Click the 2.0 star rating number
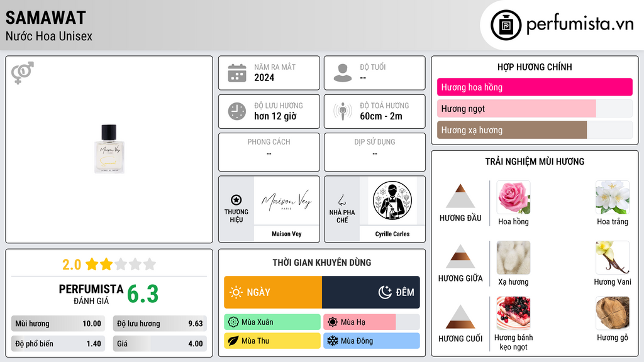The image size is (644, 362). pos(72,265)
